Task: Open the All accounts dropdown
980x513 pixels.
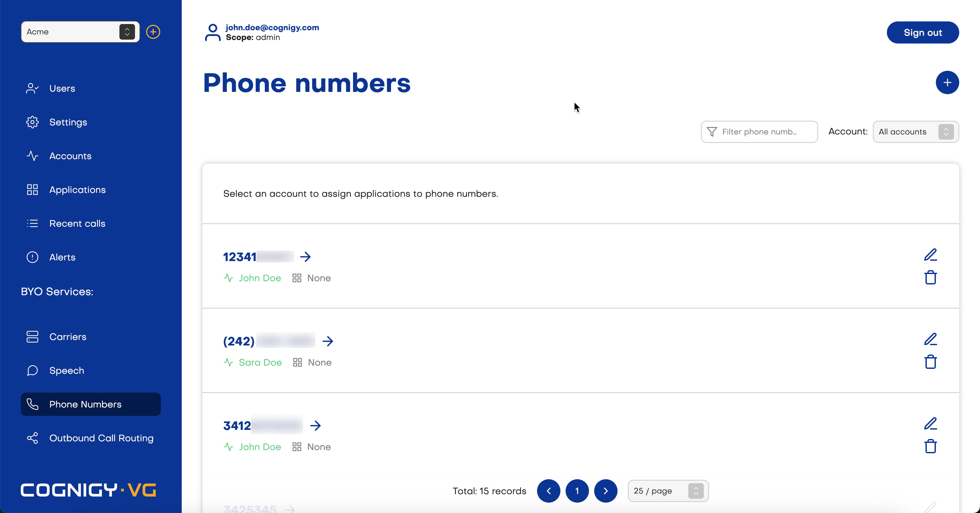Action: (916, 132)
